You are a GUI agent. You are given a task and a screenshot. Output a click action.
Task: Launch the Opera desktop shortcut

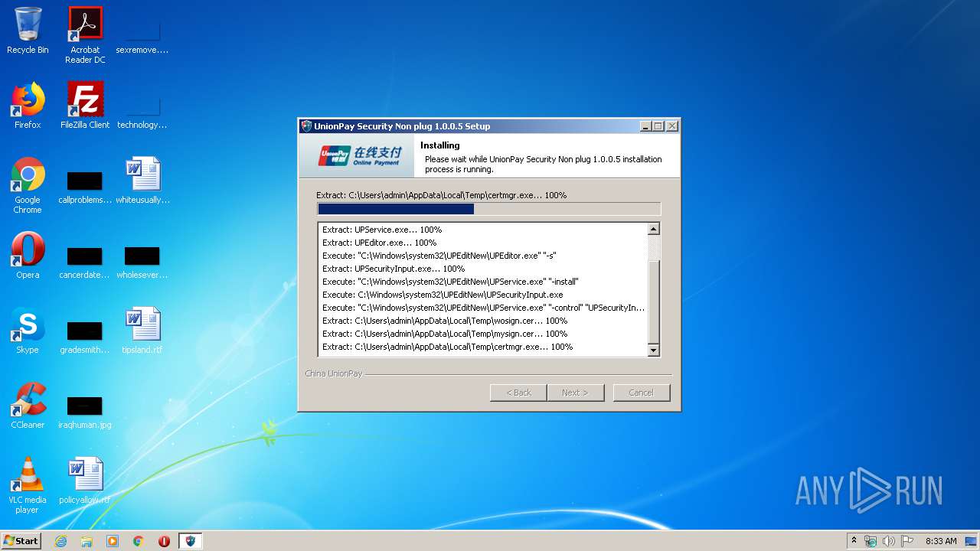click(x=28, y=256)
